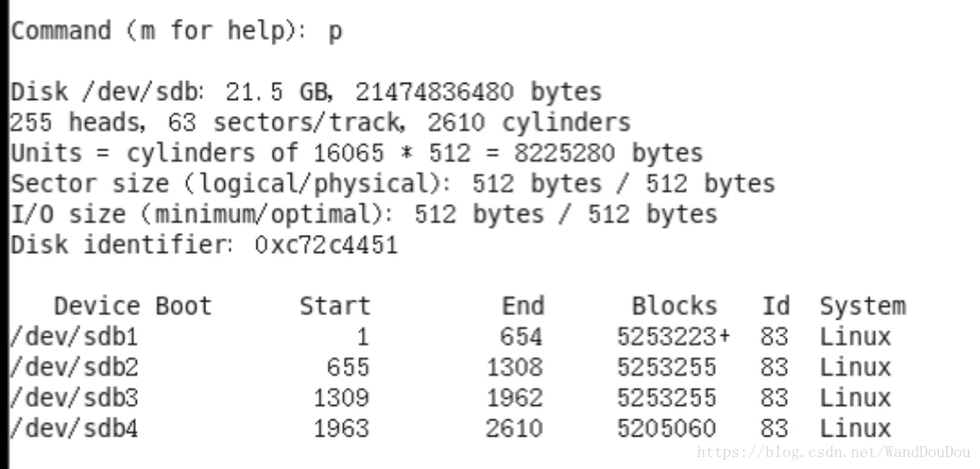Click the /dev/sdb1 device entry

pos(74,337)
